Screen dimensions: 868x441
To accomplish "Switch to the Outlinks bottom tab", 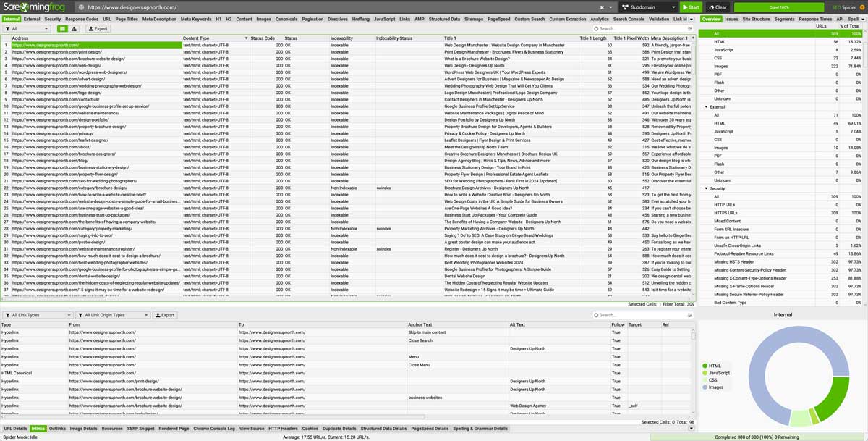I will coord(57,429).
